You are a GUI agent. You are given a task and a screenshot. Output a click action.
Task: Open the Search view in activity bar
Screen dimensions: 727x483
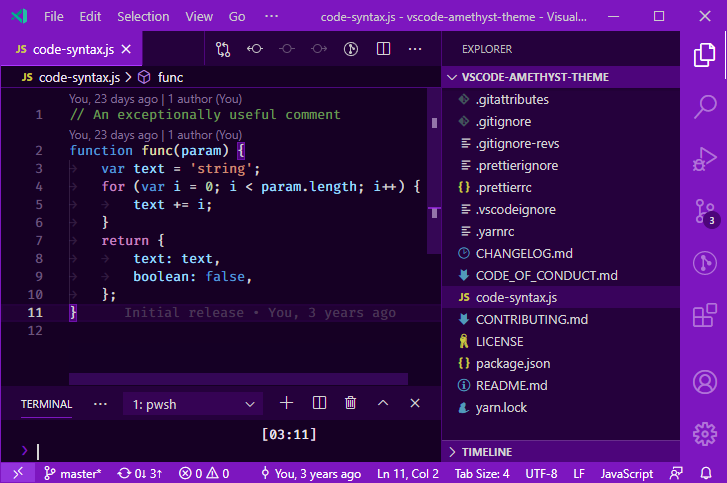(x=705, y=107)
